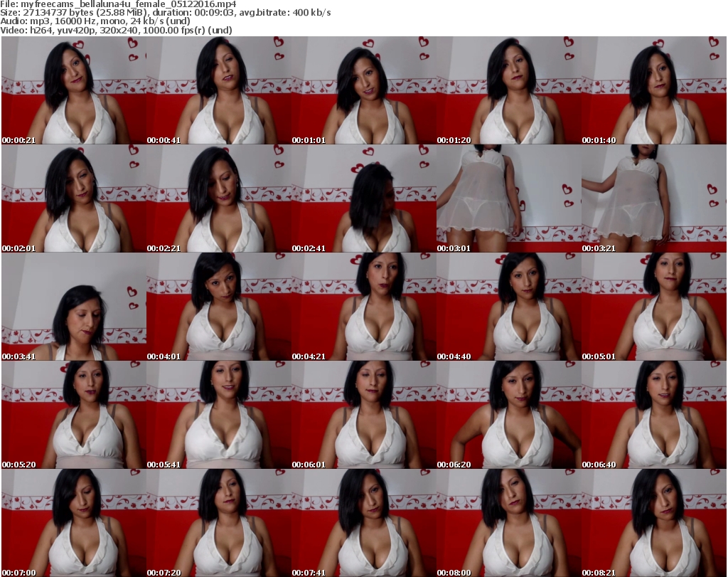
Task: Select the thumbnail stamped 00:00:41
Action: [219, 90]
